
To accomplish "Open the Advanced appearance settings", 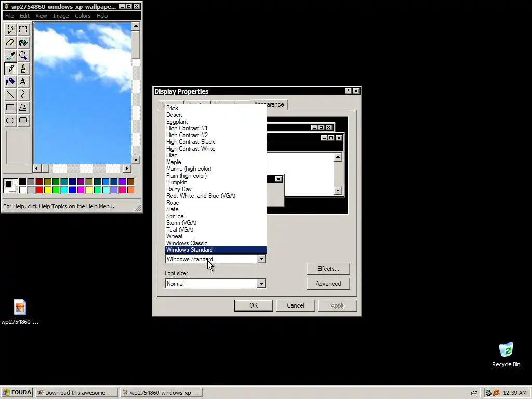I will coord(328,284).
